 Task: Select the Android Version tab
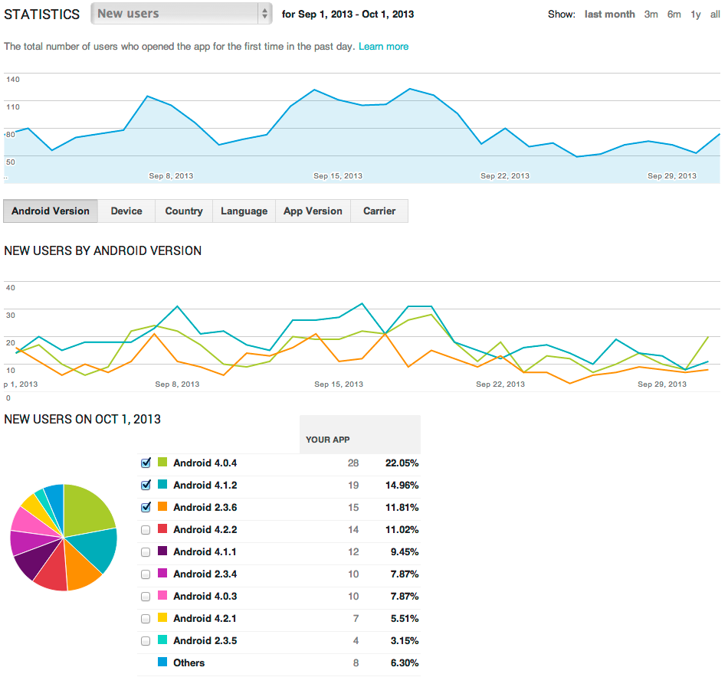click(51, 211)
